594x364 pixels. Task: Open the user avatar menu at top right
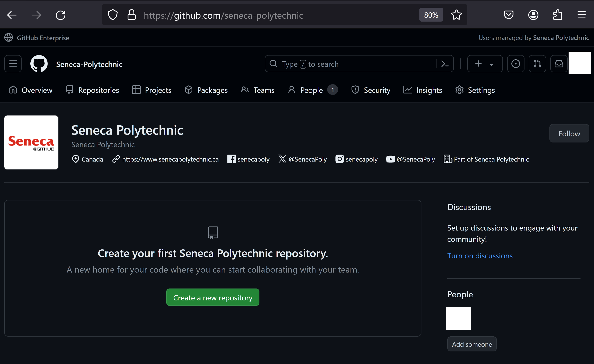click(x=580, y=63)
